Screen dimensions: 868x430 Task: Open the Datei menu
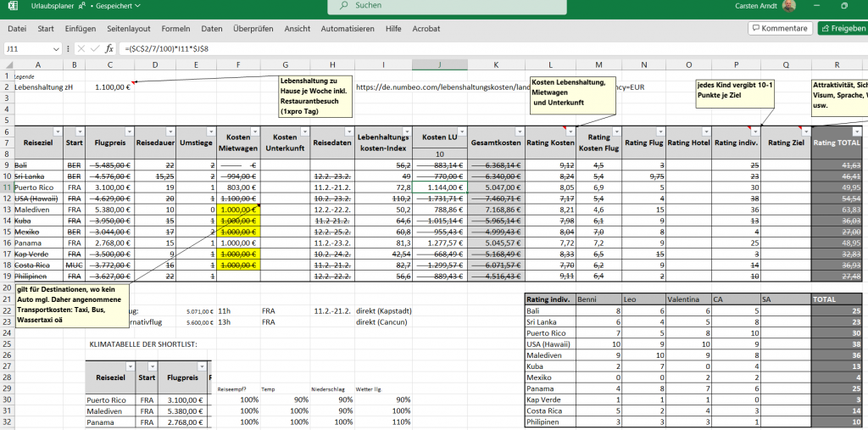tap(17, 28)
